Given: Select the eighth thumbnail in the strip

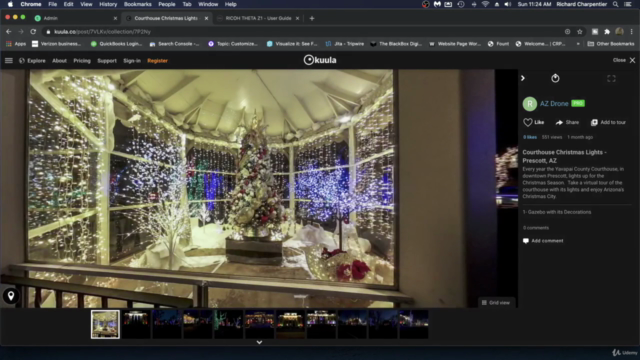Looking at the screenshot, I should 321,324.
